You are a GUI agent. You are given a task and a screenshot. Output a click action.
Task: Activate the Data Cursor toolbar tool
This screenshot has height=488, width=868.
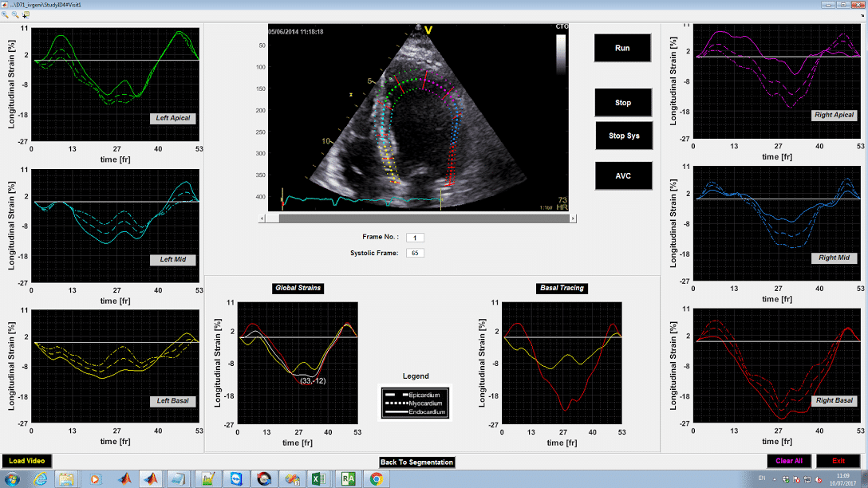(26, 14)
